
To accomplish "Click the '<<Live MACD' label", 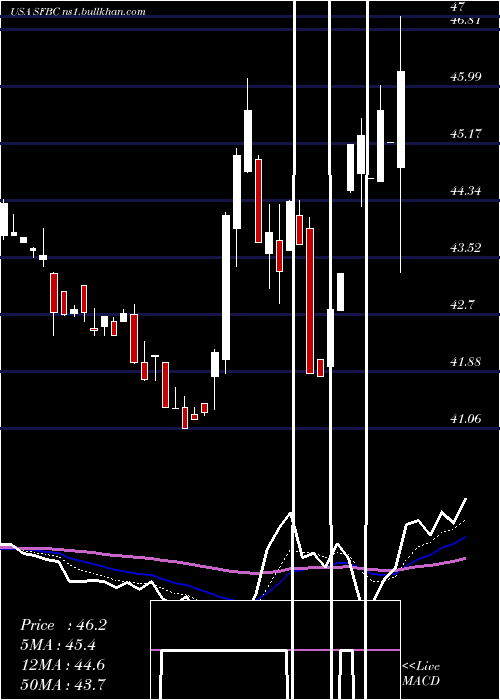I will (x=421, y=674).
